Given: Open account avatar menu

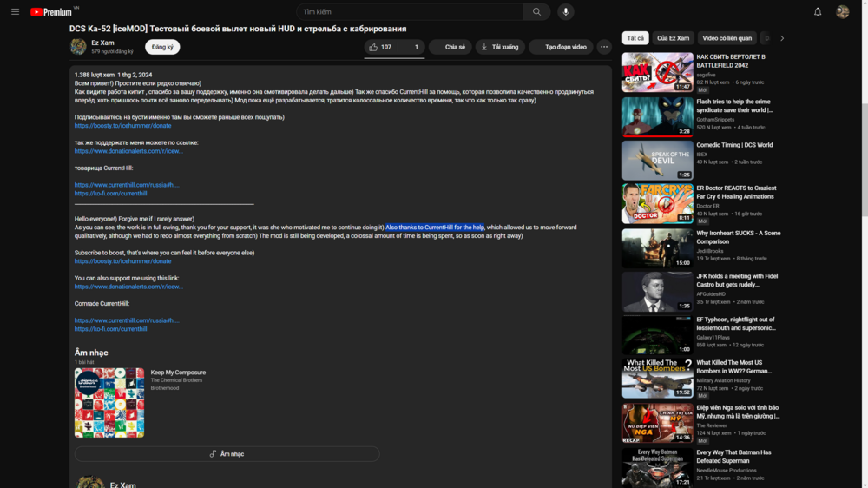Looking at the screenshot, I should (842, 11).
